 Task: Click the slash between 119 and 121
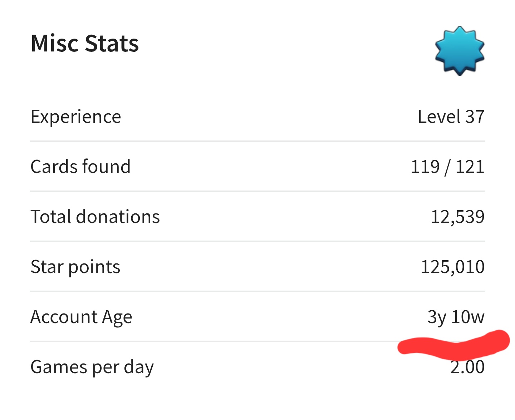[x=447, y=167]
